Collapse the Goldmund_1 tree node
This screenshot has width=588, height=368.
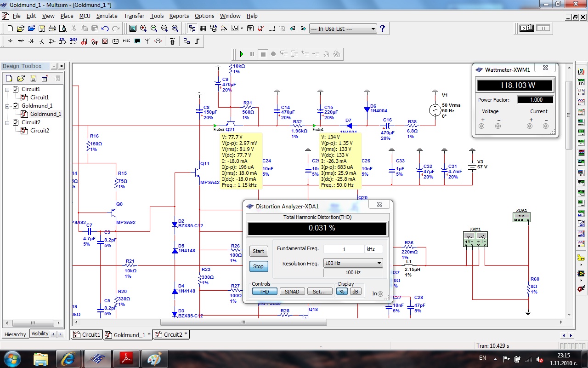pos(7,106)
